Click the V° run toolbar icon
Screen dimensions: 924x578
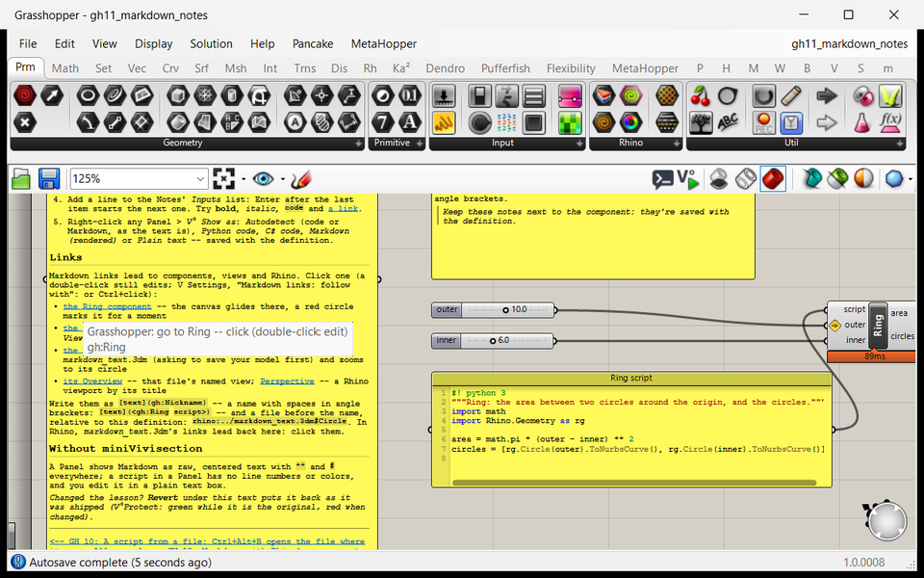pos(688,179)
